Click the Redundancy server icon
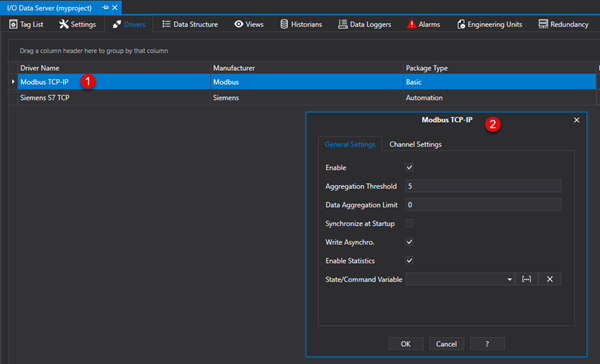This screenshot has width=600, height=364. (x=543, y=24)
